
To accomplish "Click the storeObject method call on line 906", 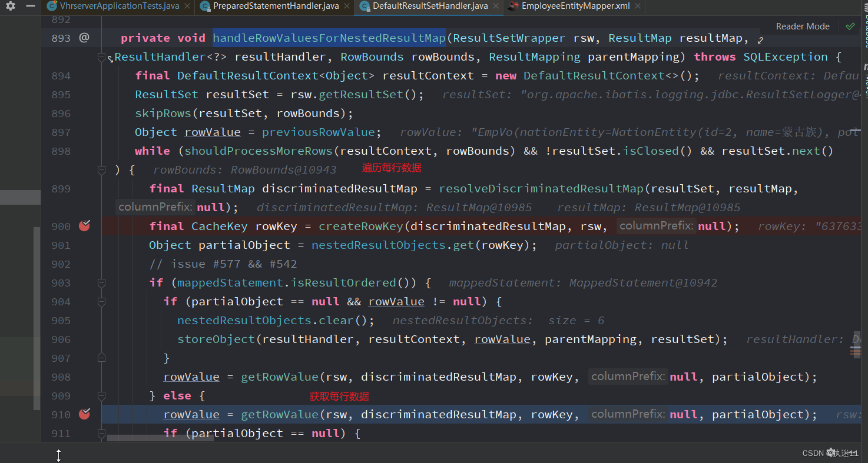I will point(216,339).
